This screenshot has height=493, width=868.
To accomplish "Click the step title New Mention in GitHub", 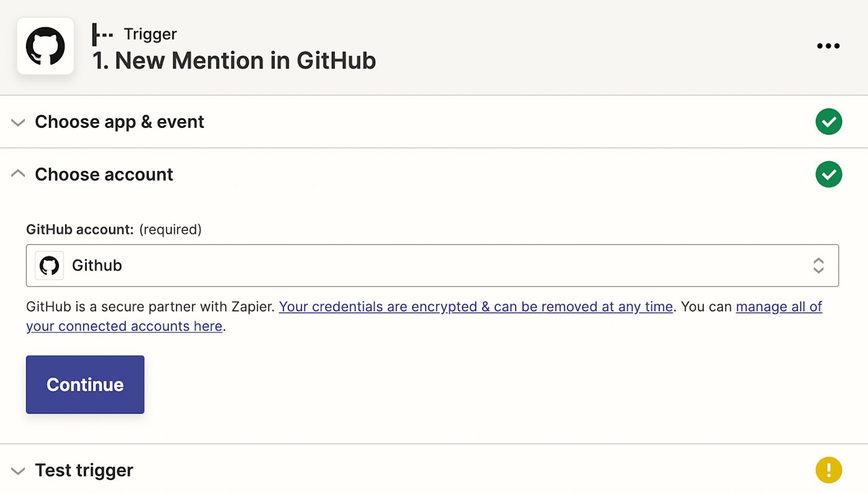I will coord(234,61).
